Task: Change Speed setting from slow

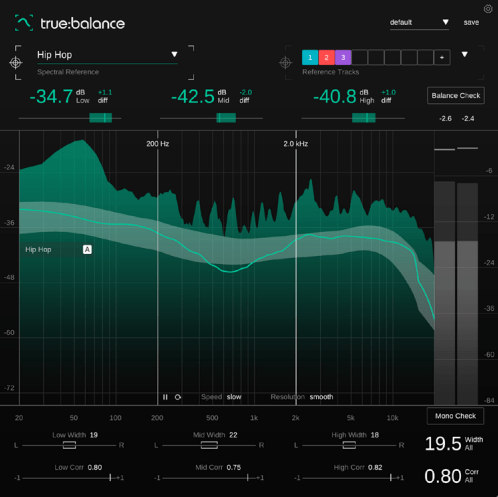Action: coord(234,397)
